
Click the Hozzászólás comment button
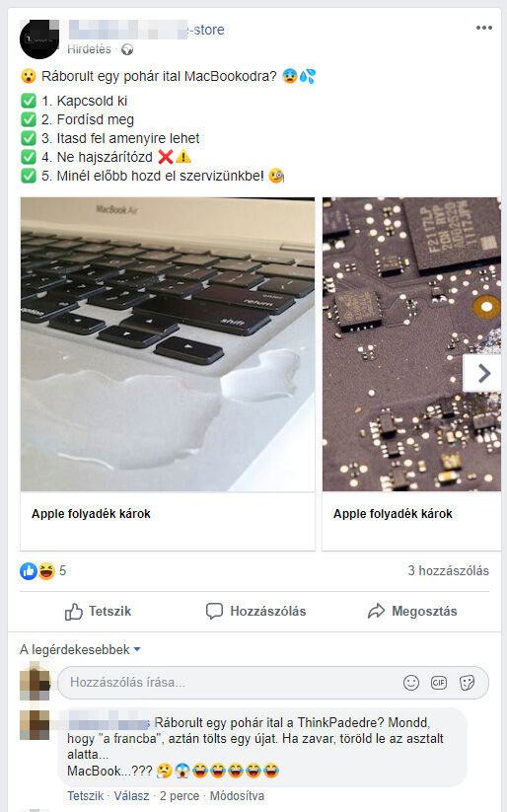[255, 611]
